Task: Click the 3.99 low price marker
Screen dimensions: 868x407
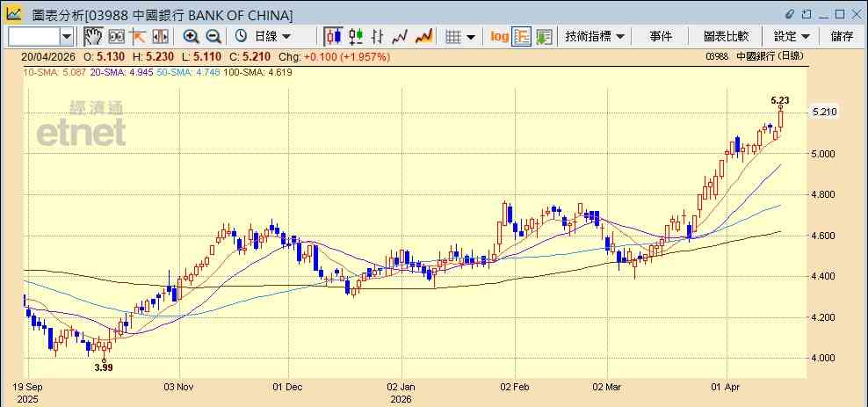Action: click(104, 367)
